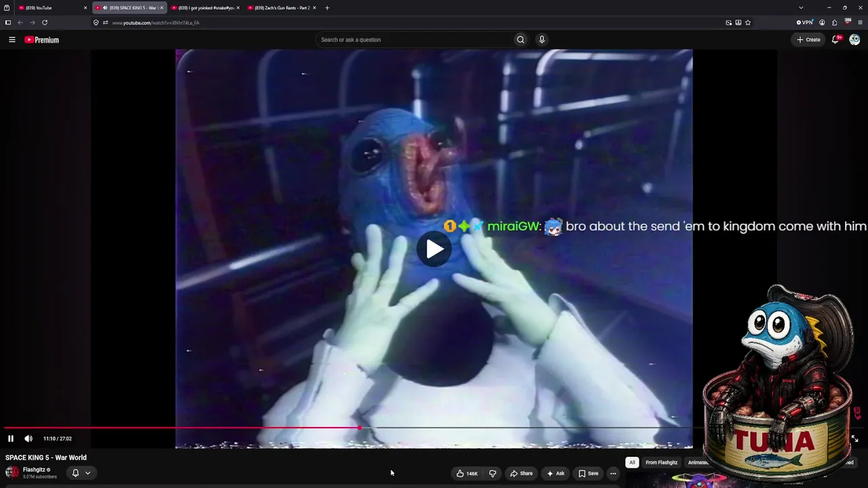Open the browser profile account icon
Image resolution: width=868 pixels, height=488 pixels.
(x=823, y=22)
